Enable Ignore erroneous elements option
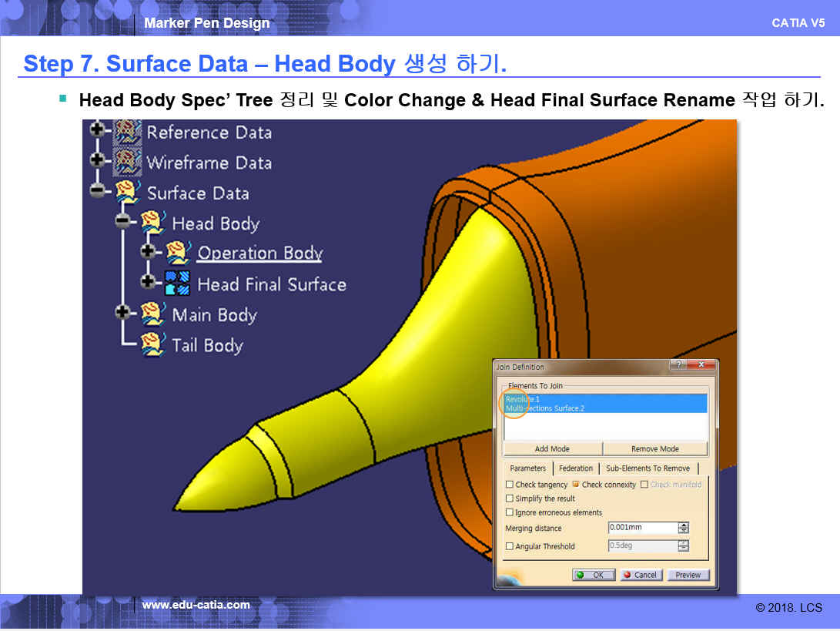Screen dimensions: 840x631 tap(510, 512)
